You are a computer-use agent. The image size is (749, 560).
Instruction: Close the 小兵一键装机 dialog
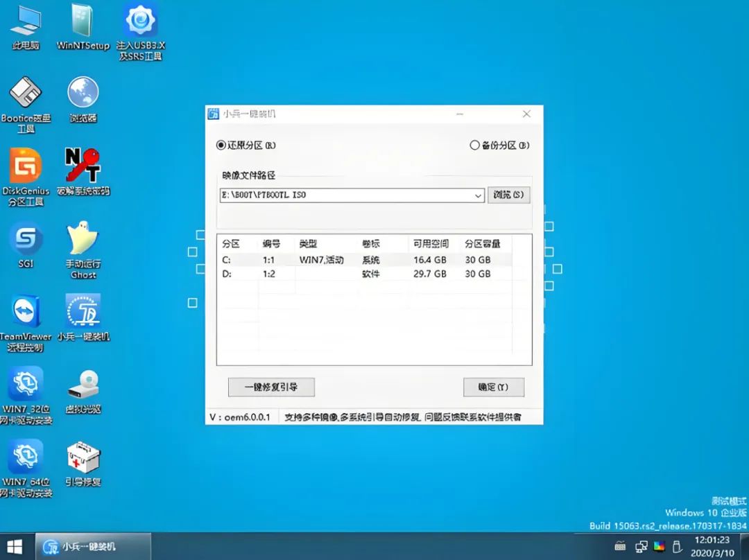coord(526,114)
